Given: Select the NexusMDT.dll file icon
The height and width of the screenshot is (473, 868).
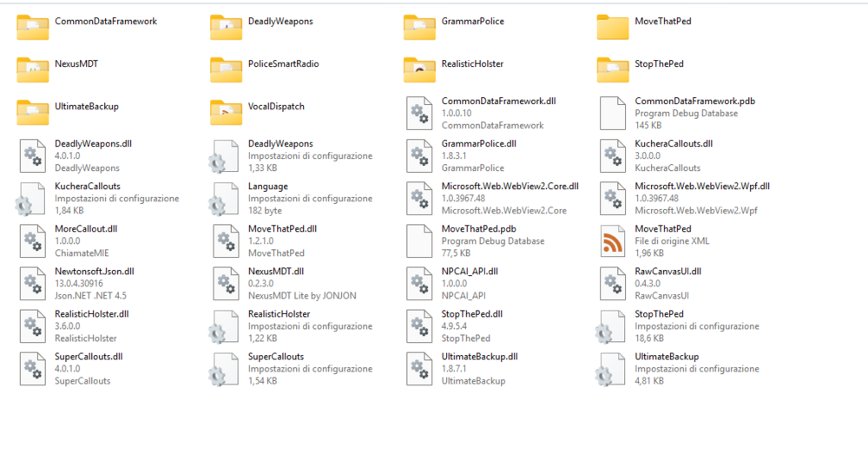Looking at the screenshot, I should (226, 283).
